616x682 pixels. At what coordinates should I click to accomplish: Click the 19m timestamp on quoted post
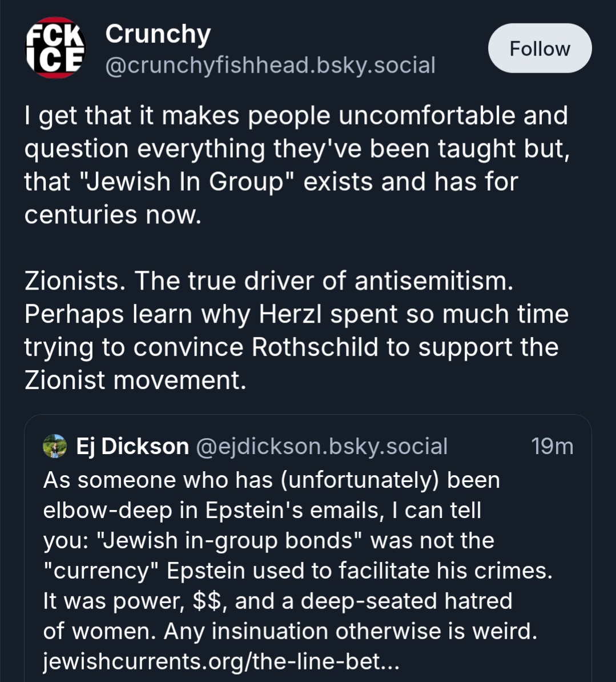pyautogui.click(x=551, y=446)
